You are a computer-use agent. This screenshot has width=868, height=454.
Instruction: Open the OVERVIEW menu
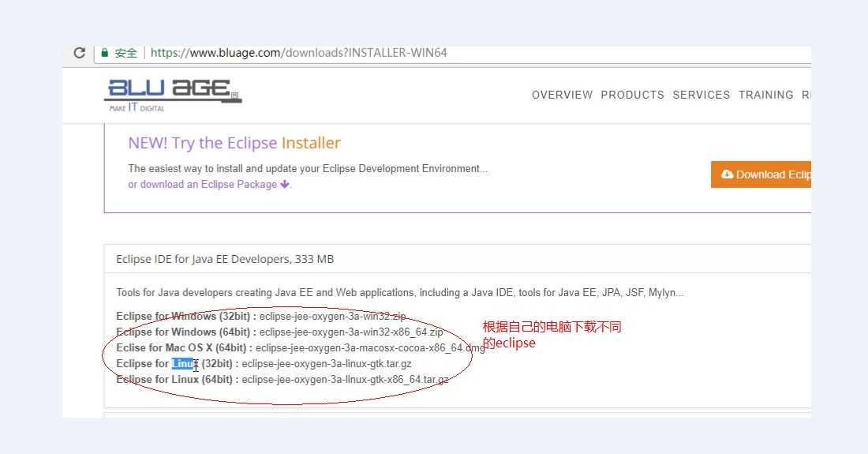click(x=562, y=95)
